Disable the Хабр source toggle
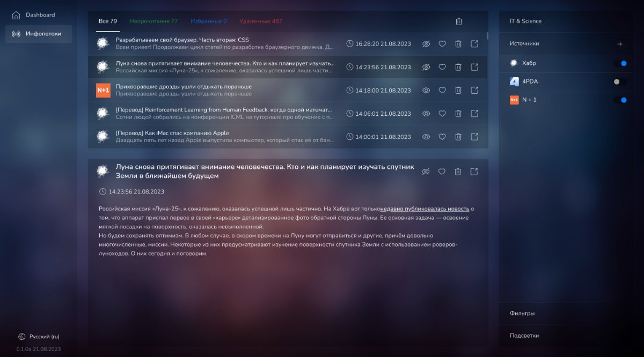 620,63
